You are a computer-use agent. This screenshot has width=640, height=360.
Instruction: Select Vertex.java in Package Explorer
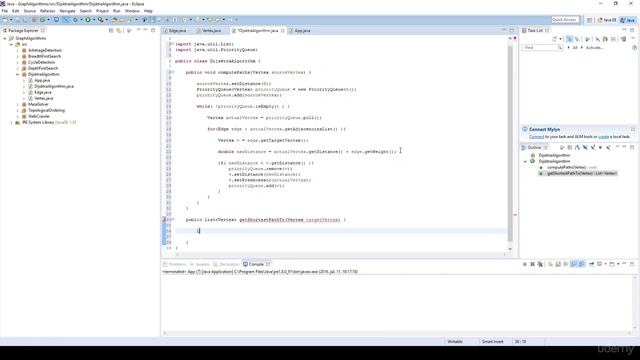pyautogui.click(x=44, y=98)
